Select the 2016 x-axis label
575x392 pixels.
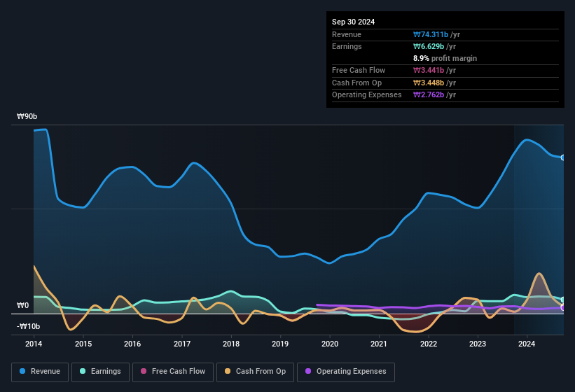point(132,344)
